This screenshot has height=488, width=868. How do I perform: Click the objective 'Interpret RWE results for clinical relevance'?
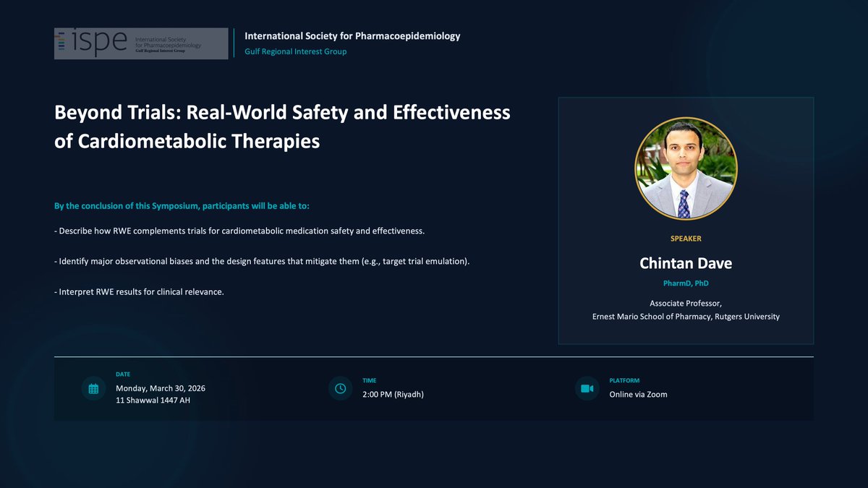[x=139, y=291]
